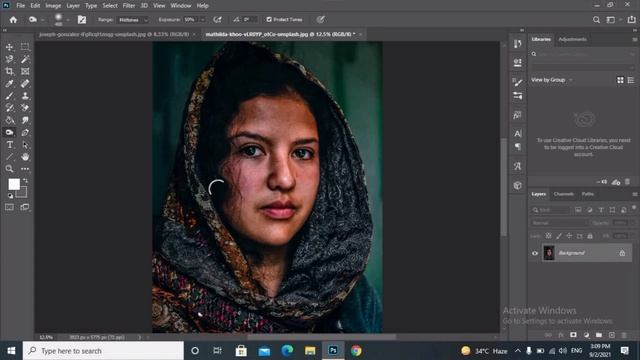The height and width of the screenshot is (360, 640).
Task: Toggle lock position
Action: point(569,236)
